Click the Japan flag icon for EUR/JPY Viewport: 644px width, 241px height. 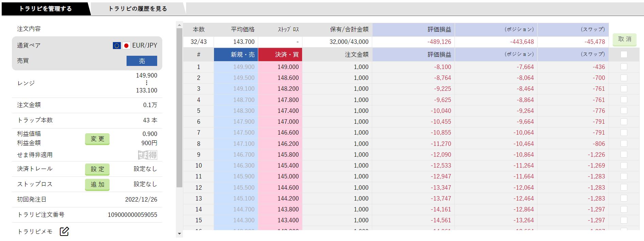click(x=126, y=46)
